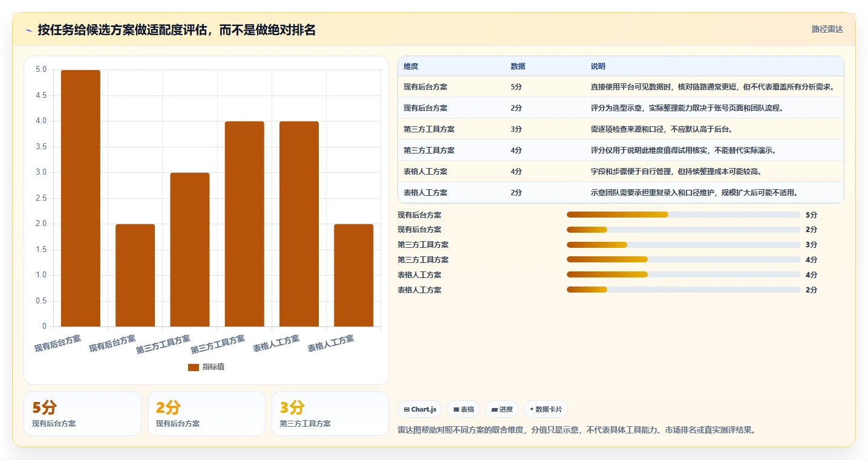
Task: Click the chart bar reaching 3.0 for 第三方工具方案
Action: (190, 250)
